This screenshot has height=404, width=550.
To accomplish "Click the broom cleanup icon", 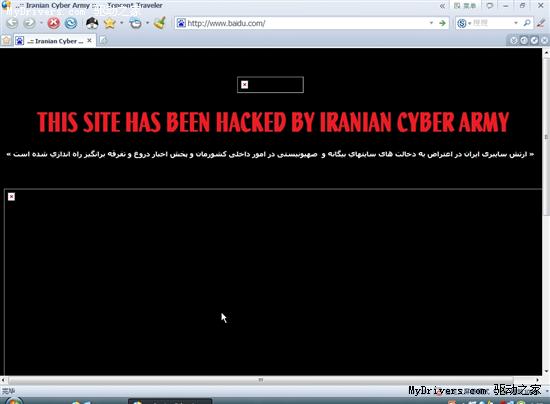I will click(160, 23).
